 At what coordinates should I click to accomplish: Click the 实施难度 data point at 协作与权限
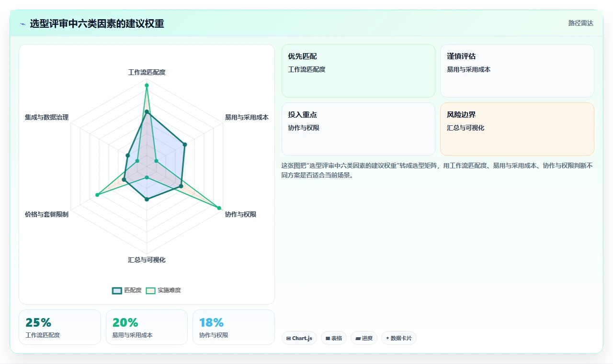219,208
